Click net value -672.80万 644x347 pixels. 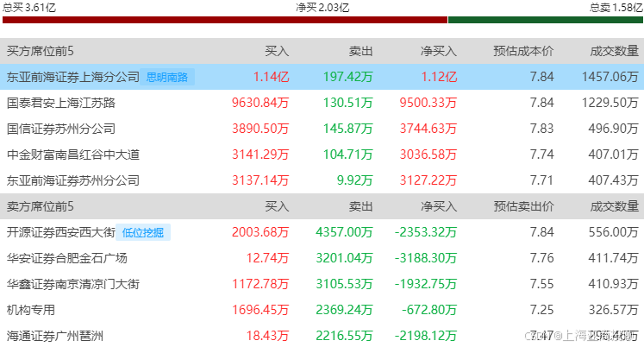pos(429,310)
